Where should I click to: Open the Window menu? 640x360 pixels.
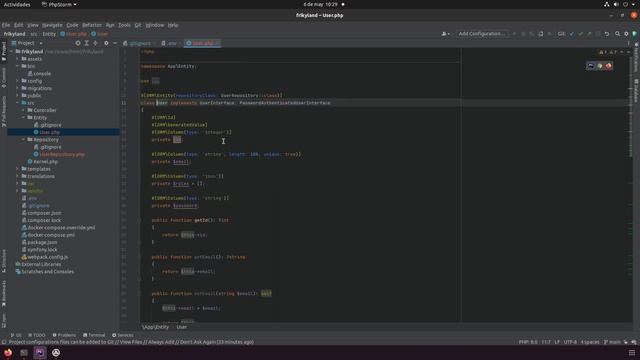[155, 25]
